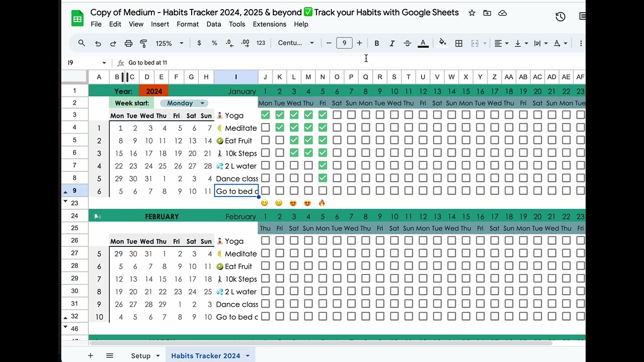Uncheck Dance class for January 5
The image size is (644, 362).
point(323,178)
